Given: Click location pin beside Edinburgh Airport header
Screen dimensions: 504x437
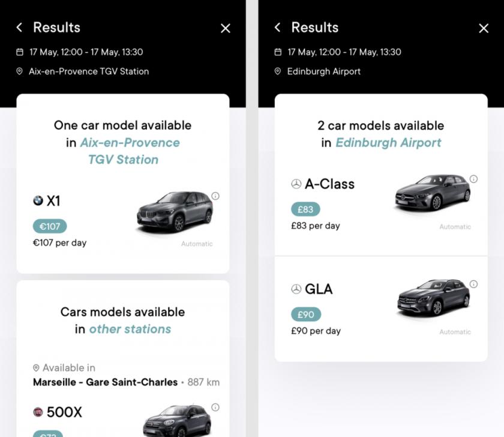Looking at the screenshot, I should 278,71.
